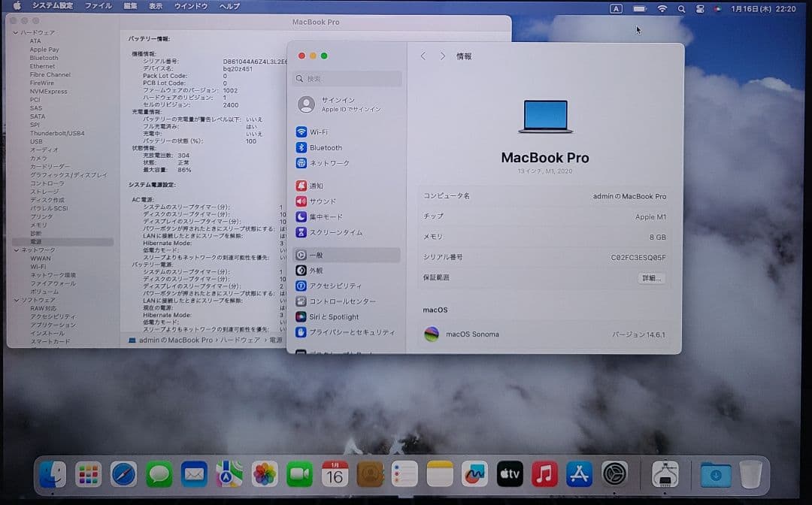Click the Spotlight search icon in menu bar

click(x=680, y=7)
